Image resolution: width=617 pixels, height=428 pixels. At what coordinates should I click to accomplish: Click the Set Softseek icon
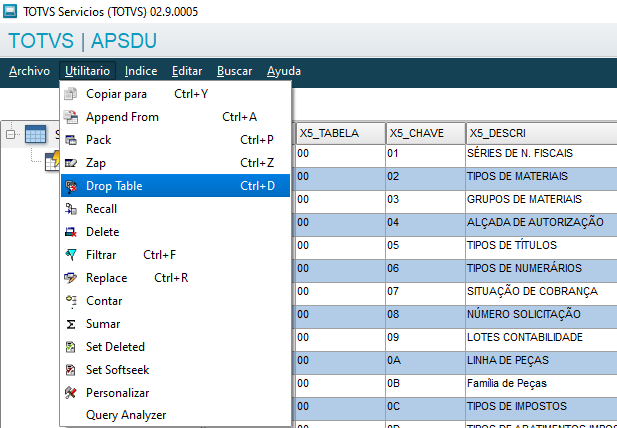click(x=71, y=370)
